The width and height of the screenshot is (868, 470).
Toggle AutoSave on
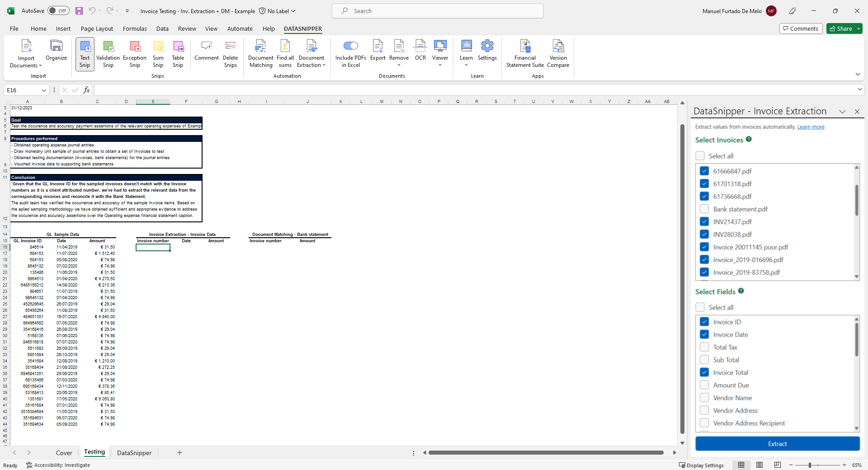58,10
